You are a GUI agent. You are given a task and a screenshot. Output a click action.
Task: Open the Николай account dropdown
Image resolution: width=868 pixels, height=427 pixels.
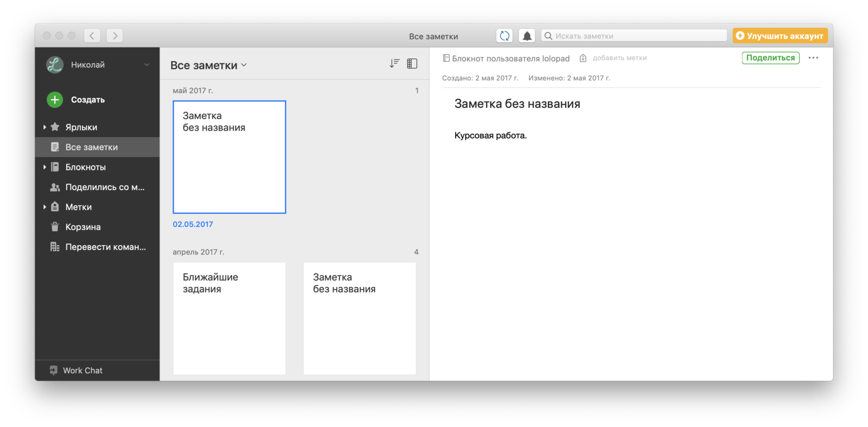(146, 65)
